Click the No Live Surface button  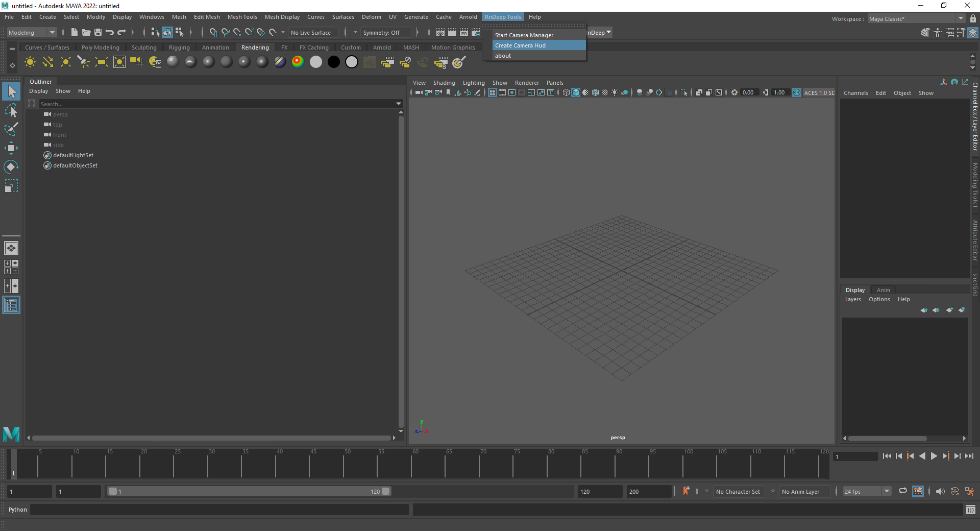(311, 33)
